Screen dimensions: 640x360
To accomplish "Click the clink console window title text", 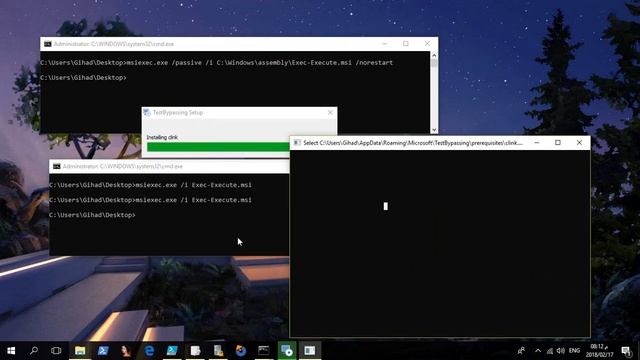I will [x=413, y=142].
